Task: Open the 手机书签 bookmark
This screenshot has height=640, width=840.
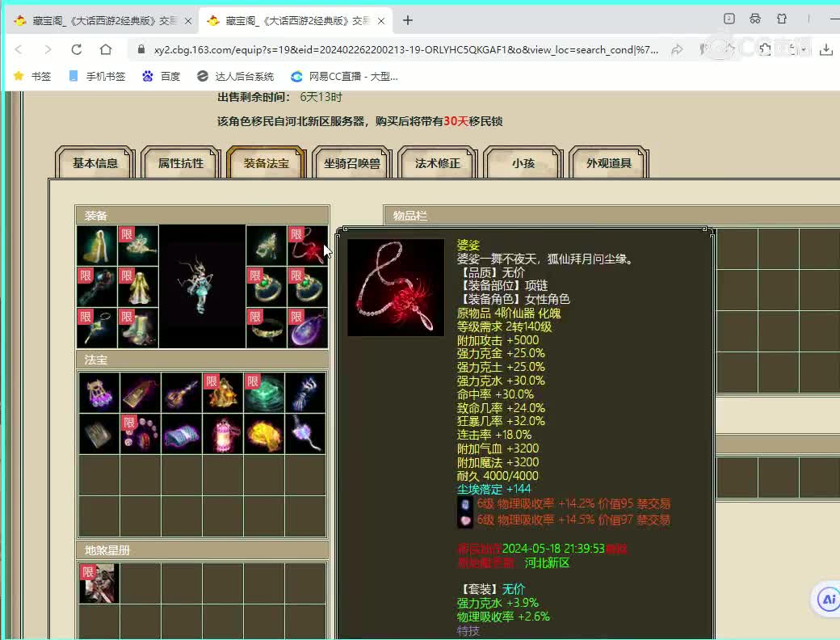Action: click(x=98, y=76)
